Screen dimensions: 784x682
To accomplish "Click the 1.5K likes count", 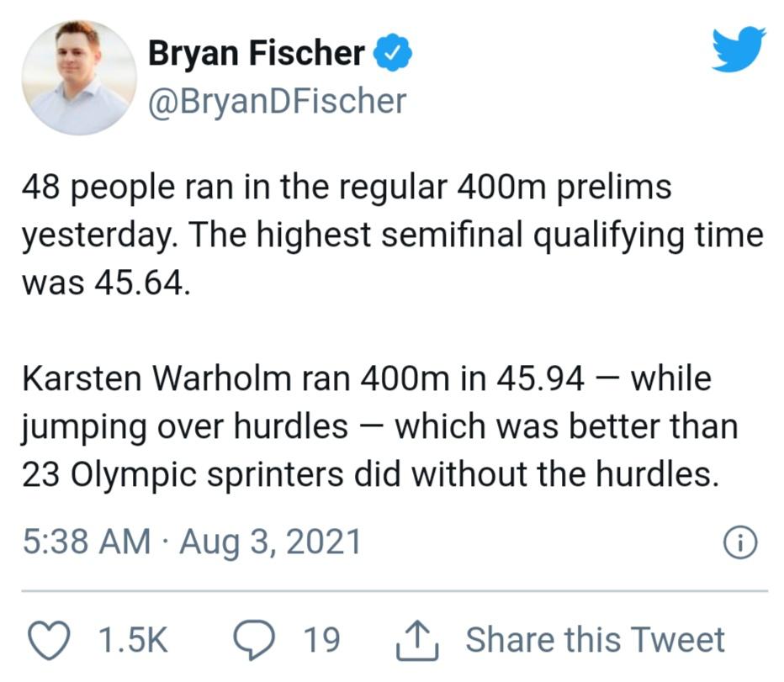I will tap(133, 640).
